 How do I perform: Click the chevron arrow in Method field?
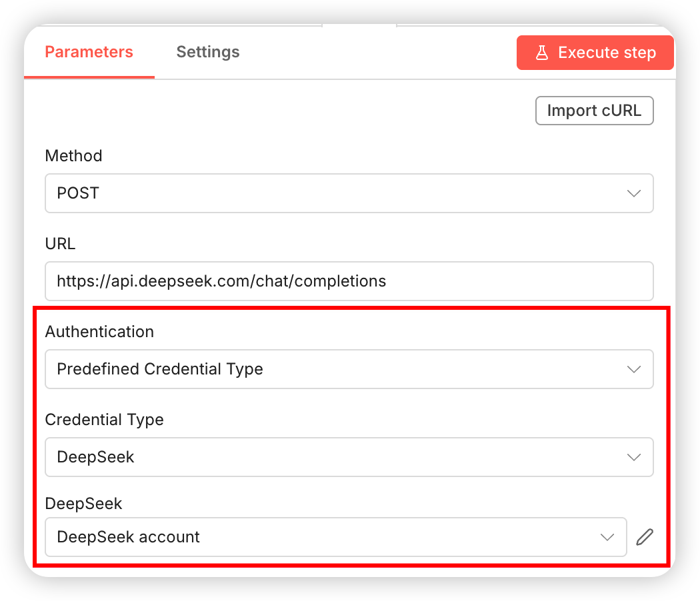[x=634, y=193]
